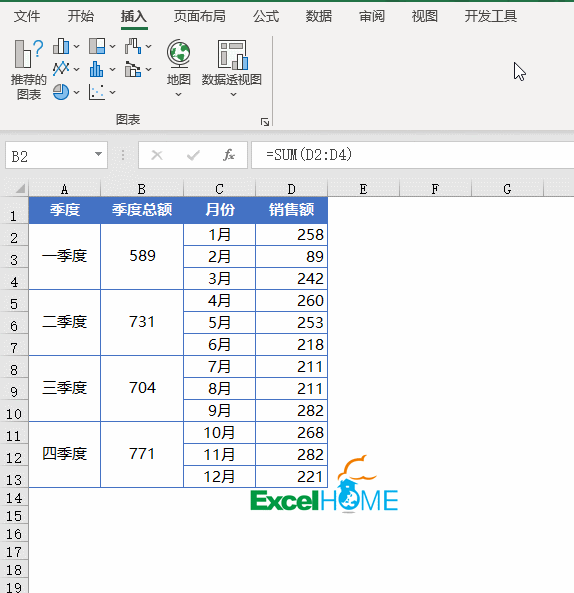Expand the Map chart dropdown chevron

[178, 95]
